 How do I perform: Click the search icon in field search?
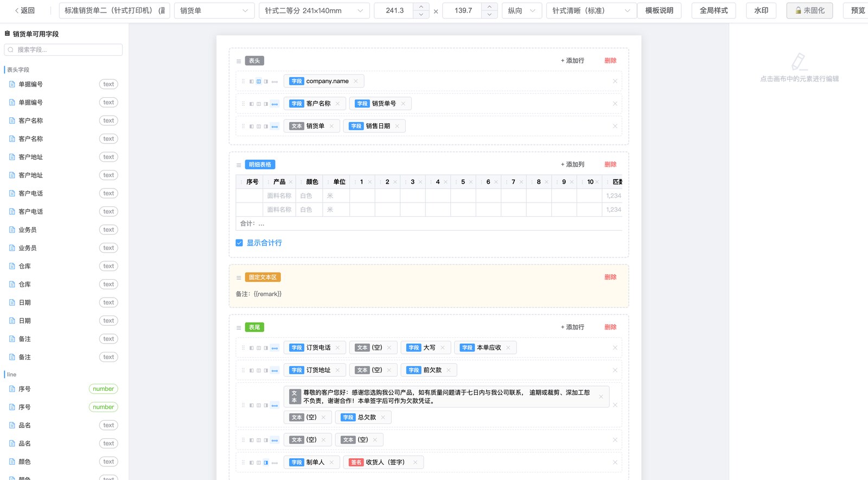point(10,50)
